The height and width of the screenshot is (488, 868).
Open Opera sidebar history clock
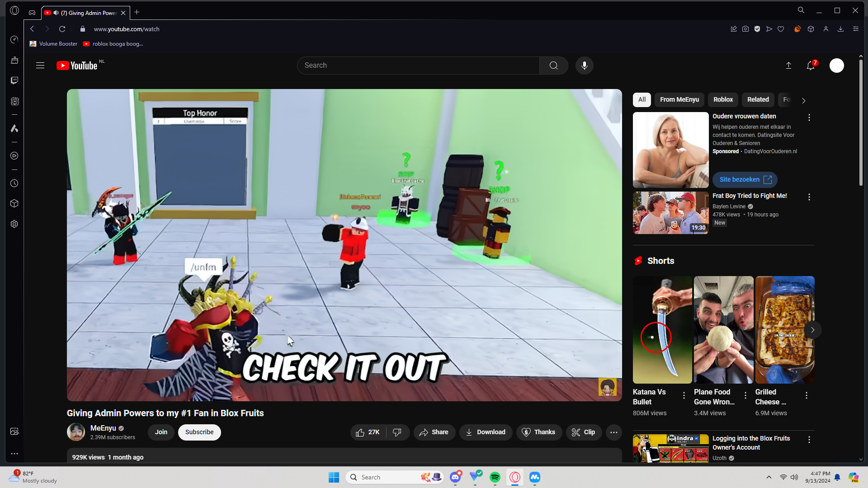[14, 183]
